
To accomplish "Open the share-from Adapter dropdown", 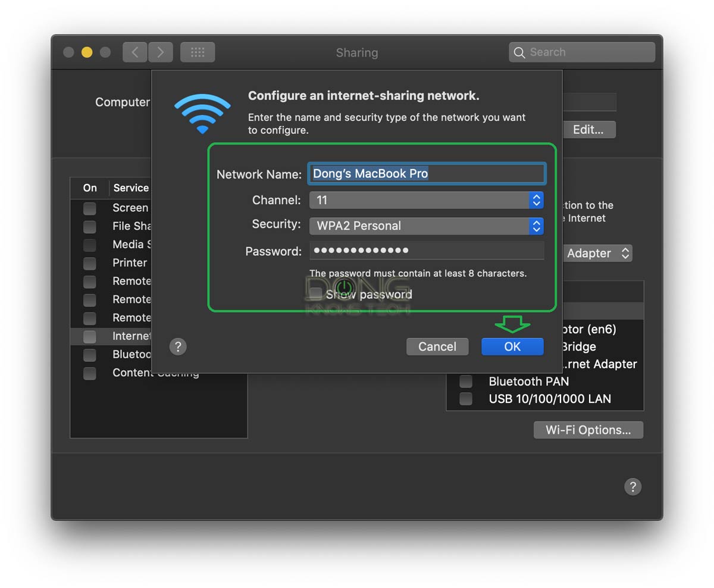I will click(597, 253).
